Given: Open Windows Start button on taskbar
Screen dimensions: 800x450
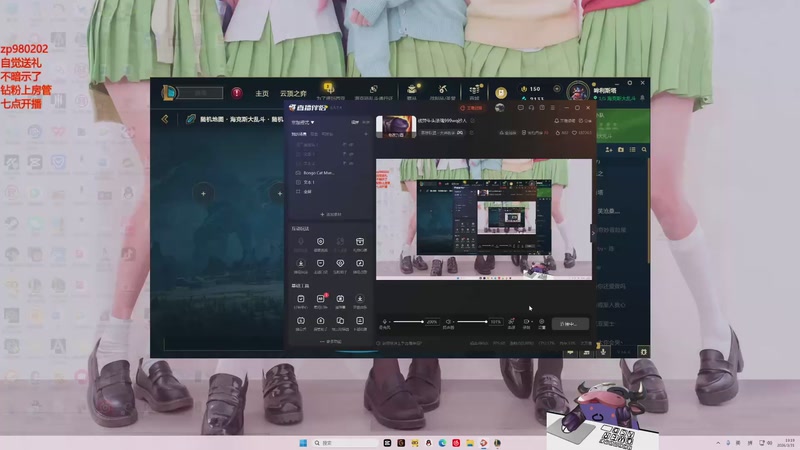Looking at the screenshot, I should (303, 443).
